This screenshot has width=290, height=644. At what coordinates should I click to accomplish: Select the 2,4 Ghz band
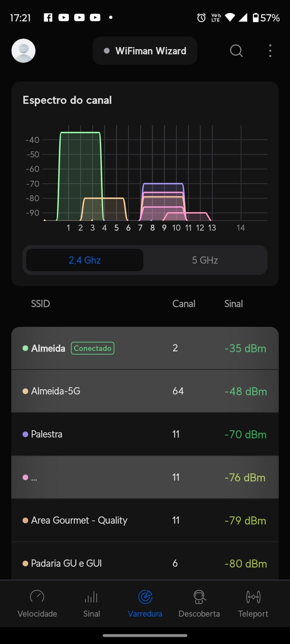[x=85, y=260]
